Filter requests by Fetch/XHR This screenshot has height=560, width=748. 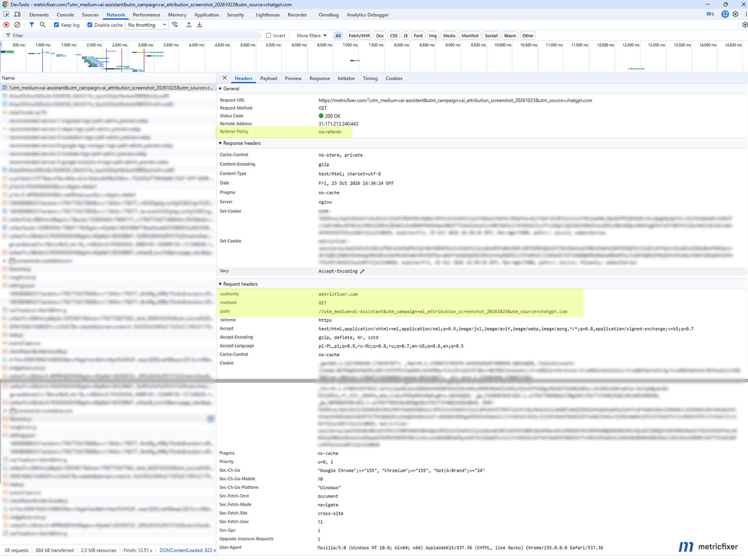coord(359,35)
